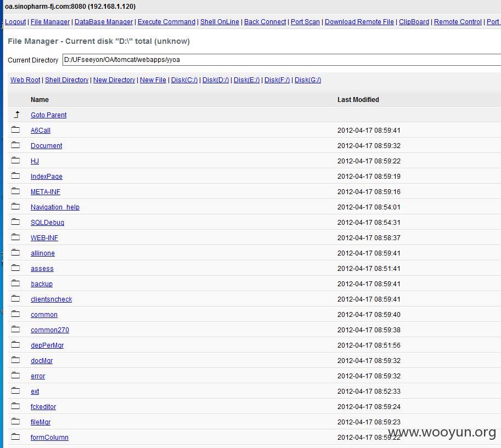
Task: Click the folder icon beside META-INF
Action: point(15,191)
